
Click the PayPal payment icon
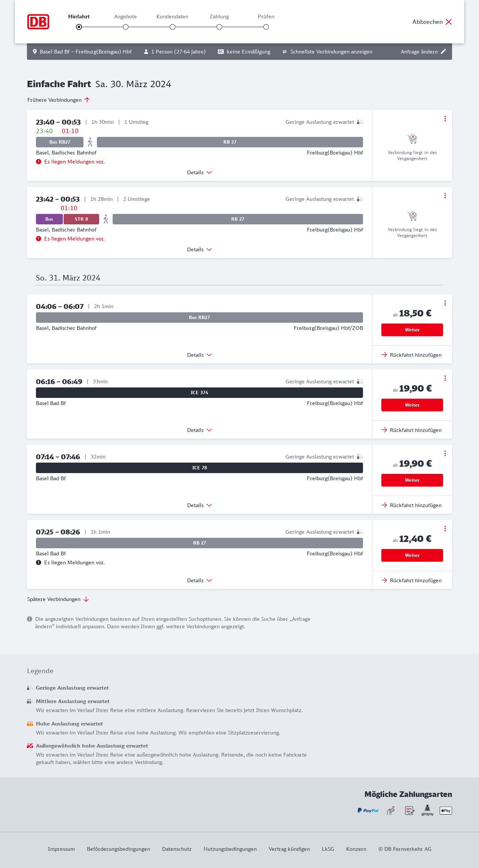pyautogui.click(x=368, y=810)
